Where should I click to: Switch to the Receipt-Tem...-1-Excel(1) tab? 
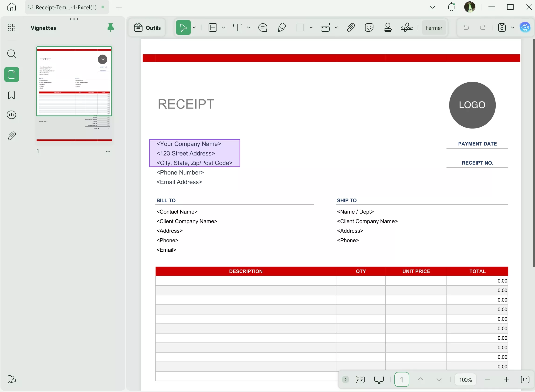66,7
